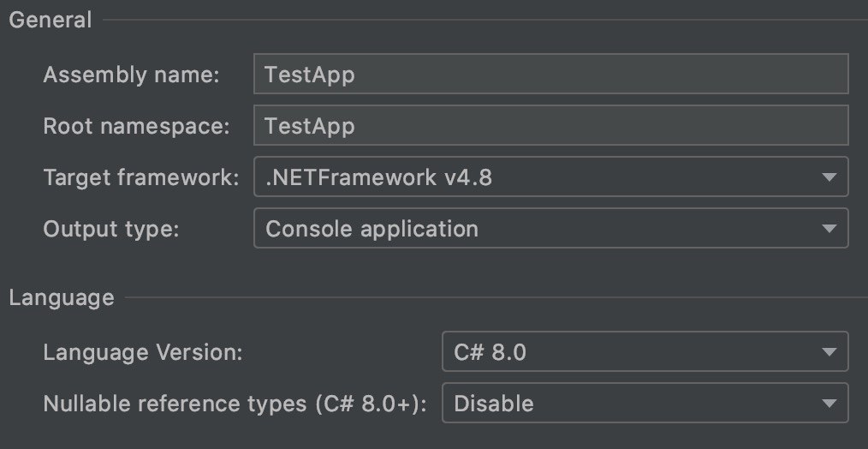
Task: Click the arrow icon beside C# 8.0
Action: (828, 352)
